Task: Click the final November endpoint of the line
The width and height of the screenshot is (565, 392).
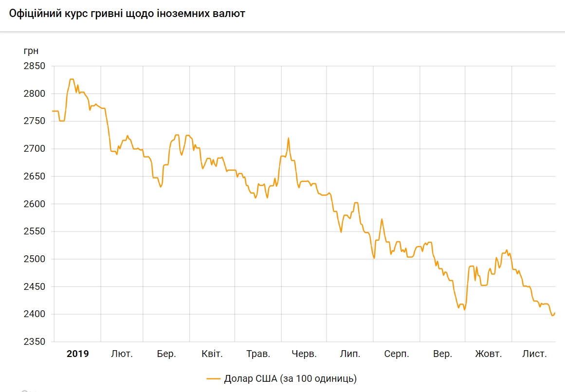Action: 555,313
